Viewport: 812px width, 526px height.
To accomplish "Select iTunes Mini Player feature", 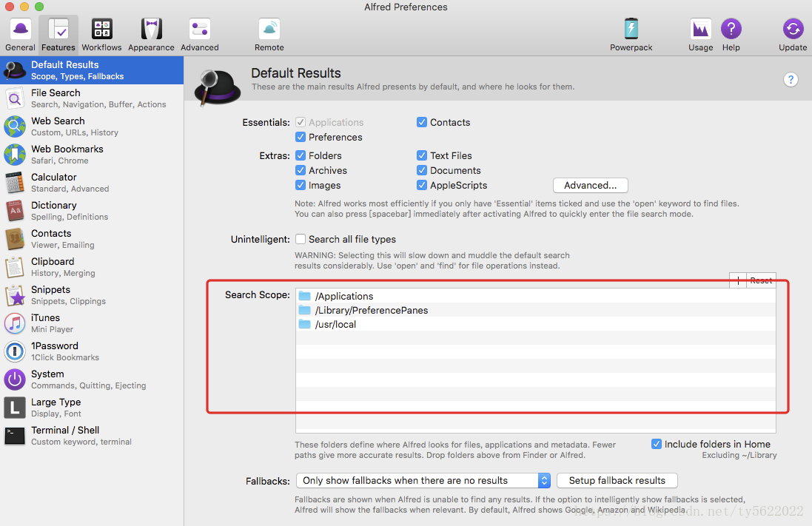I will coord(92,323).
